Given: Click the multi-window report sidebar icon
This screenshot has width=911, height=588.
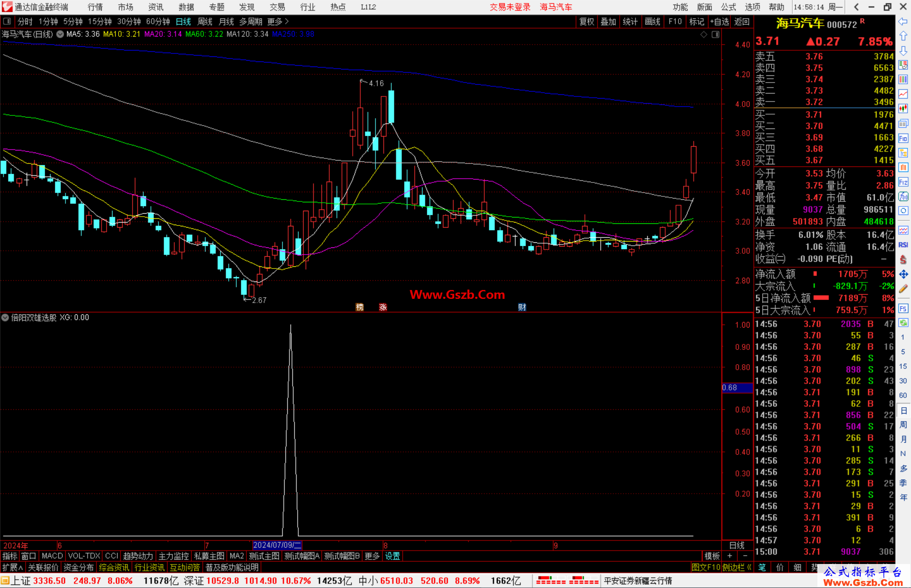Looking at the screenshot, I should tap(903, 124).
